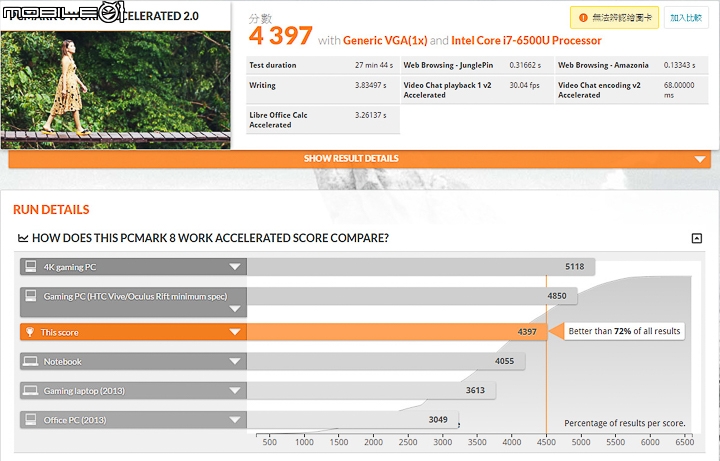Click the chart icon beside score compare heading
Image resolution: width=720 pixels, height=461 pixels.
click(22, 238)
